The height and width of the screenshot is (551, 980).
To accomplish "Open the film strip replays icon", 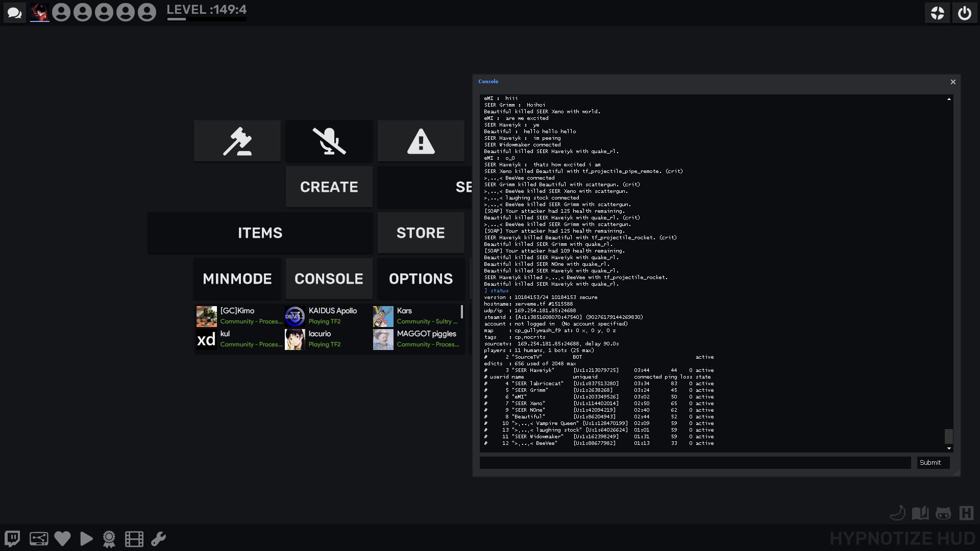I will click(134, 539).
